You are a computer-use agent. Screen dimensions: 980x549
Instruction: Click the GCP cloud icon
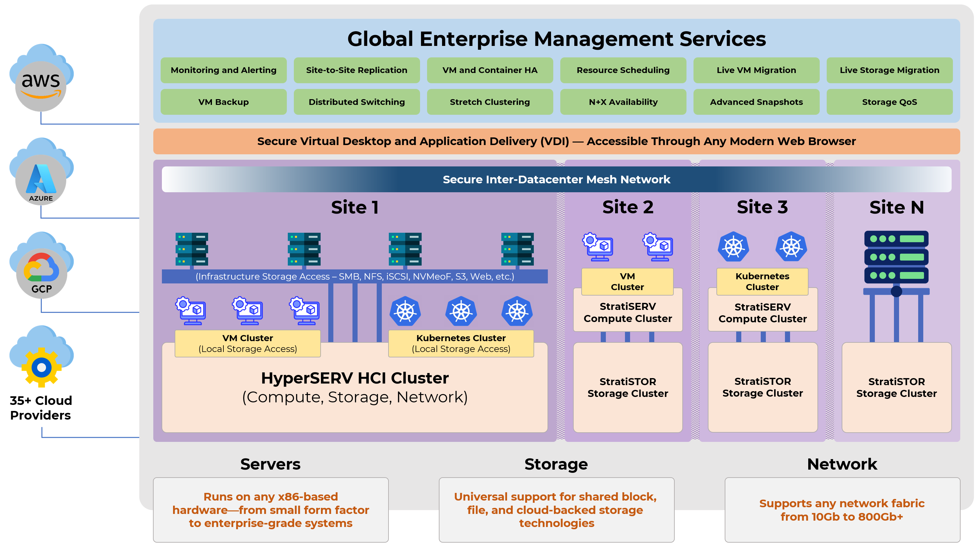[x=41, y=265]
